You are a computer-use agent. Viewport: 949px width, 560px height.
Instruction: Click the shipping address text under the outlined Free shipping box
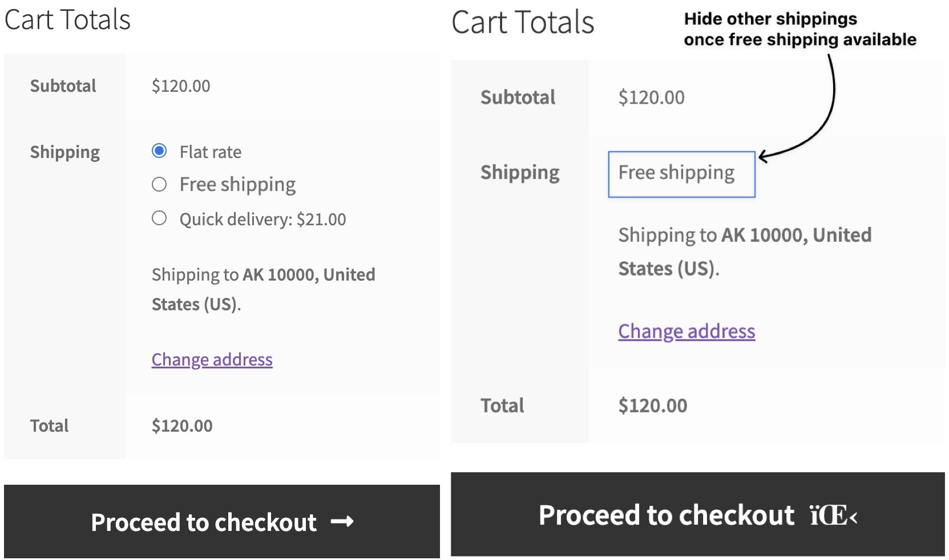744,251
